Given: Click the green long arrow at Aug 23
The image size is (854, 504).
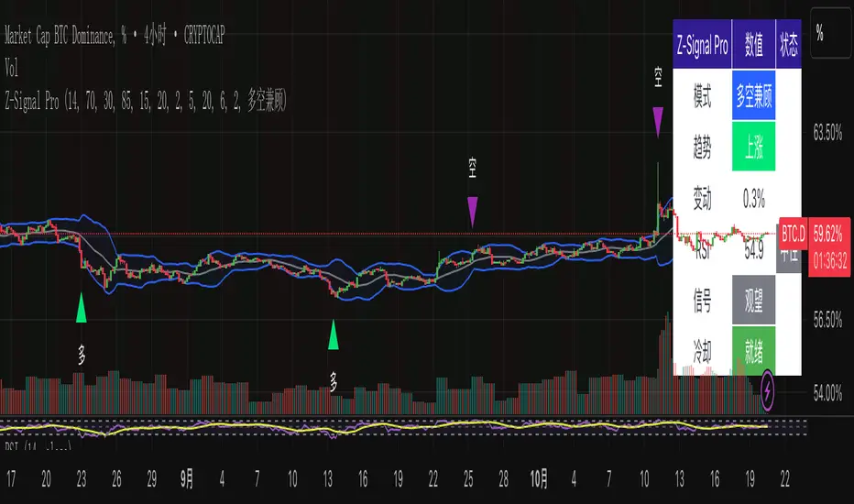Looking at the screenshot, I should pyautogui.click(x=82, y=308).
